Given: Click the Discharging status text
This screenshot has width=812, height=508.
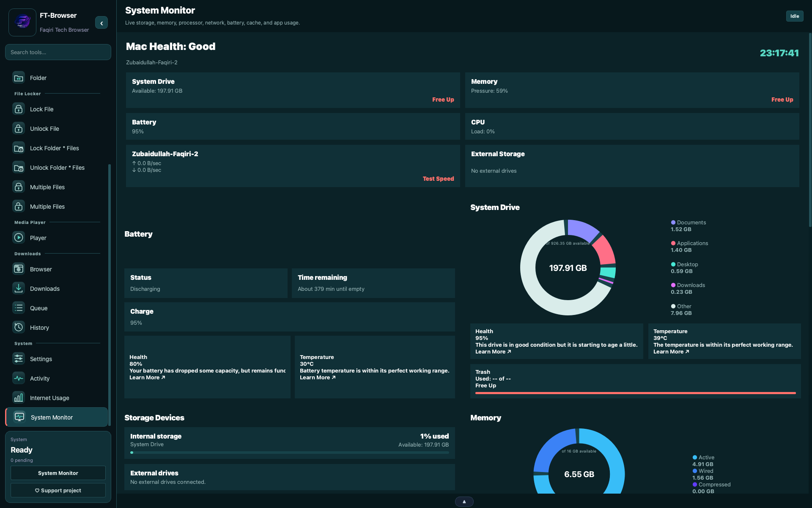Looking at the screenshot, I should point(145,289).
